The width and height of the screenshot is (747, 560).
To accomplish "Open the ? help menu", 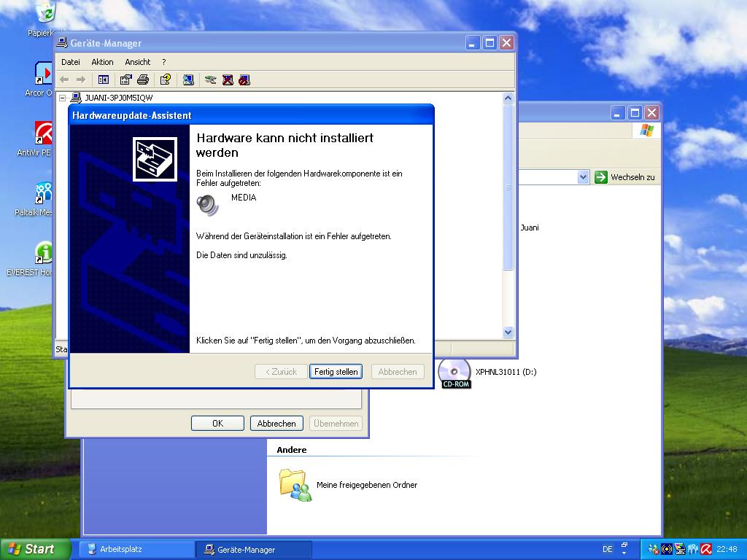I will tap(164, 62).
